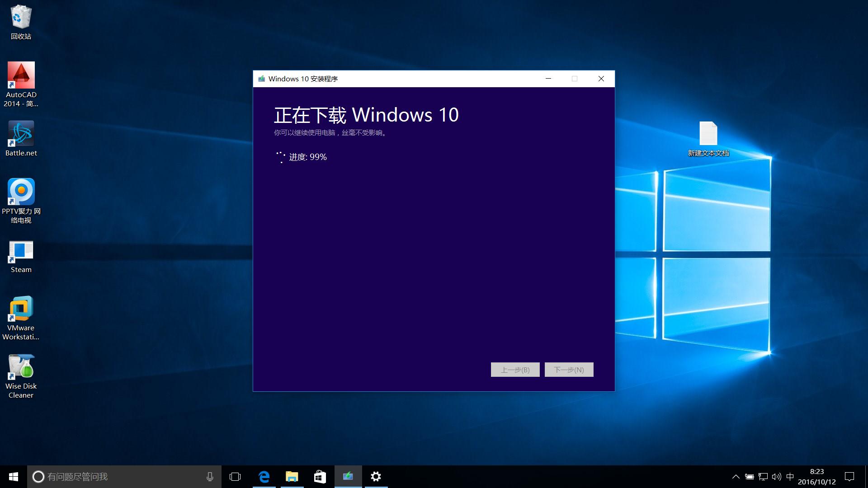The image size is (868, 488).
Task: Open the battery status flyout
Action: coord(749,476)
